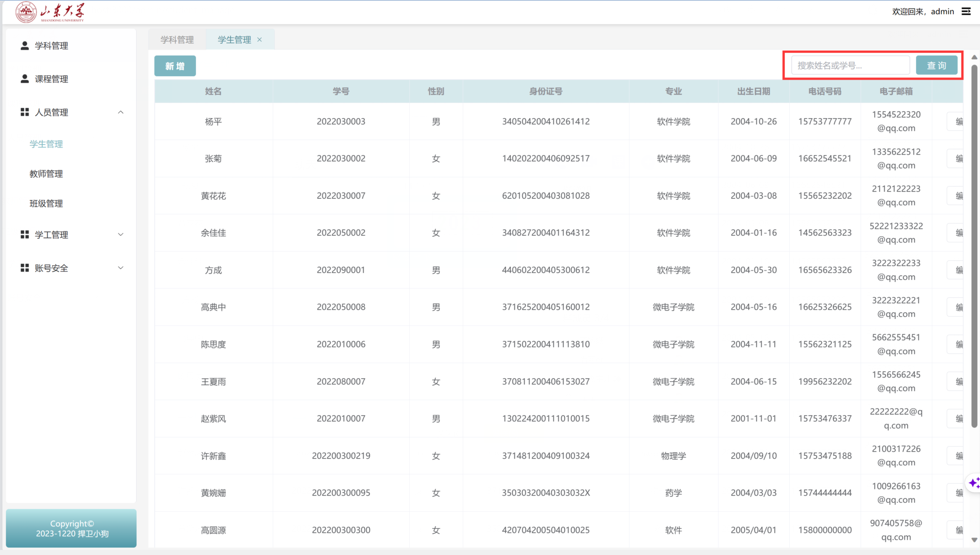Click the 性别 column header

pos(436,92)
